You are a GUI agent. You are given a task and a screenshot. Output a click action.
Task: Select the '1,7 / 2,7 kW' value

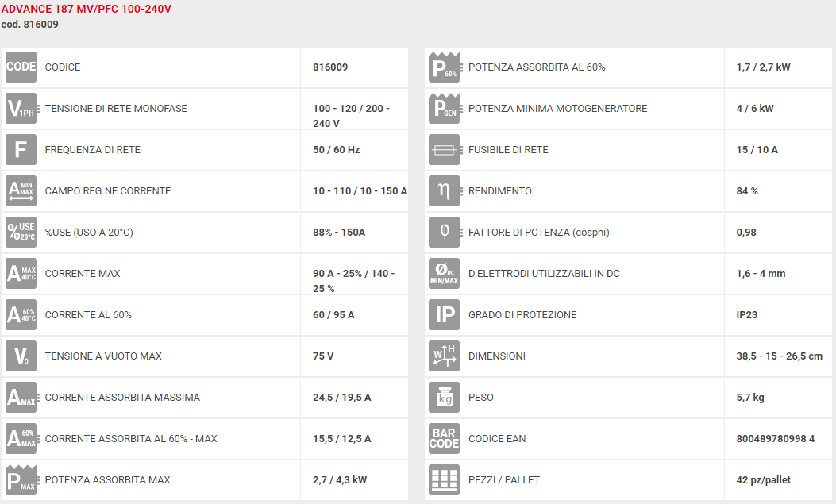coord(764,67)
